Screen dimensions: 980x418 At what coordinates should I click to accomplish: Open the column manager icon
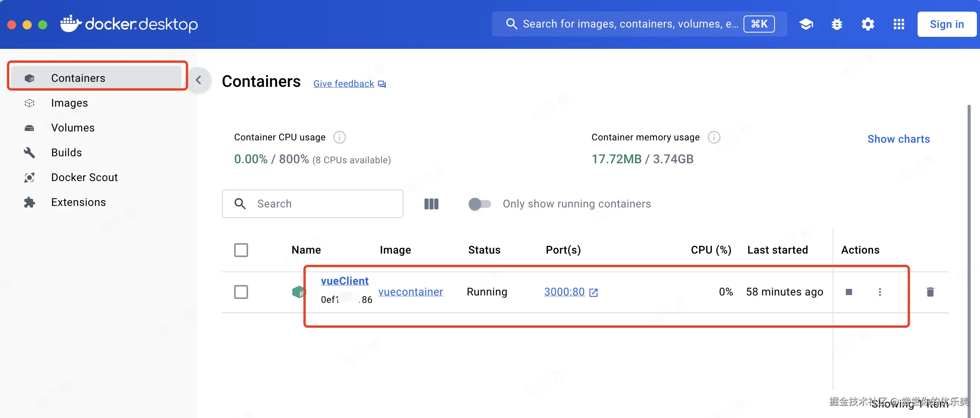431,204
